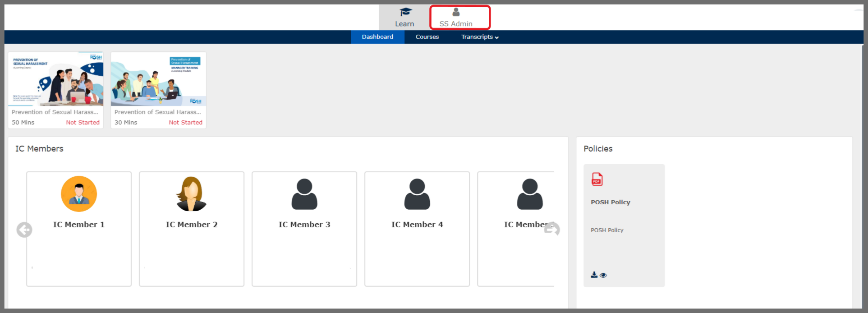Preview POSH Policy using the eye icon

tap(603, 275)
